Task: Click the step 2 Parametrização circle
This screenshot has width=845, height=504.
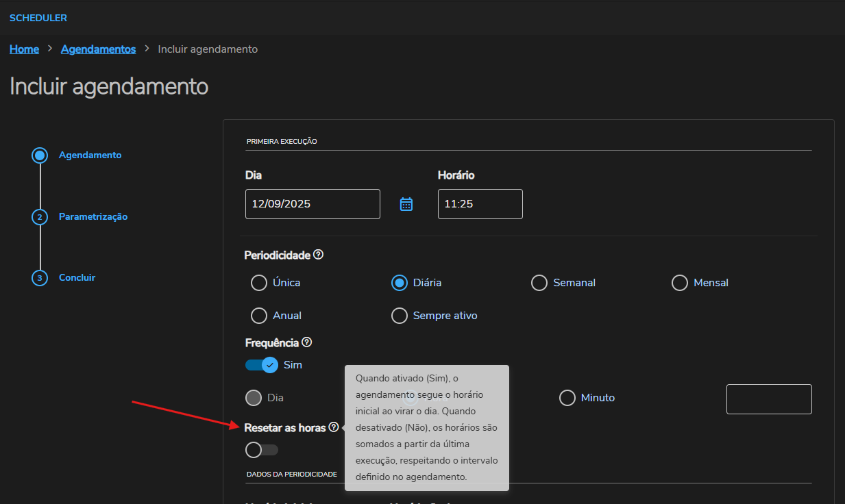Action: click(40, 217)
